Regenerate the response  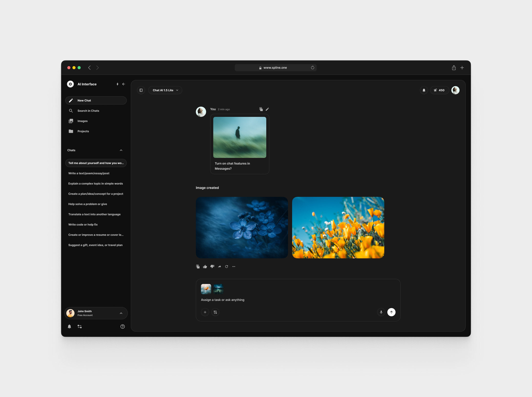(227, 267)
